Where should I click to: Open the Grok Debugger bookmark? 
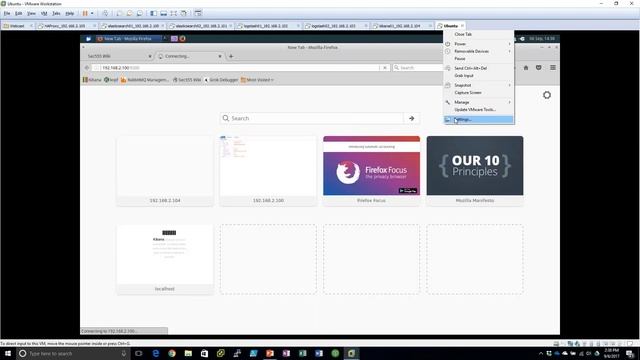pos(221,80)
